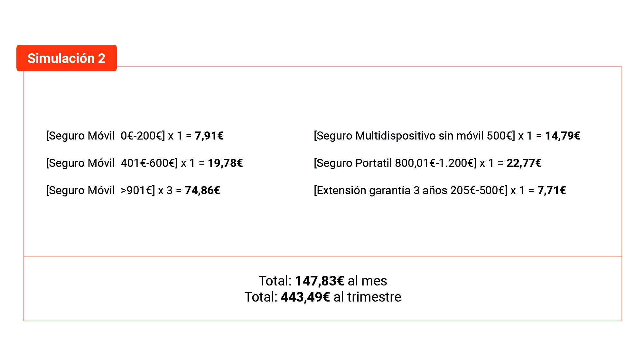Click the x 3 quantity multiplier
This screenshot has width=644, height=362.
[x=165, y=190]
